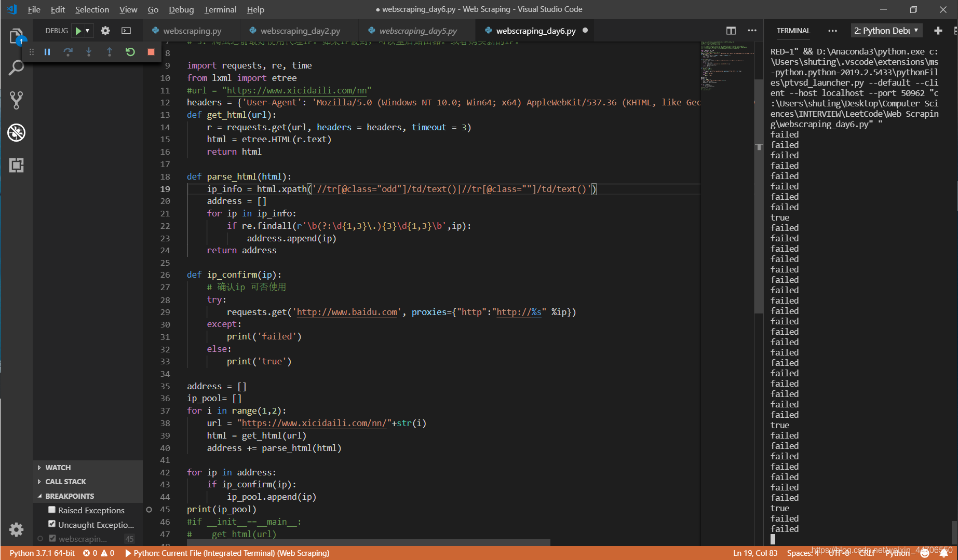This screenshot has width=958, height=560.
Task: Click the warnings count in status bar
Action: (x=108, y=553)
